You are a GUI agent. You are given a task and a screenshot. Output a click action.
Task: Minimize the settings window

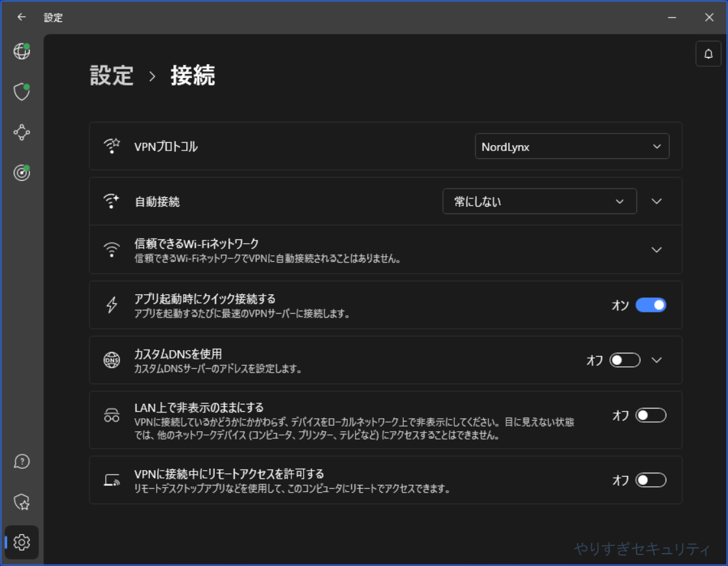(672, 17)
